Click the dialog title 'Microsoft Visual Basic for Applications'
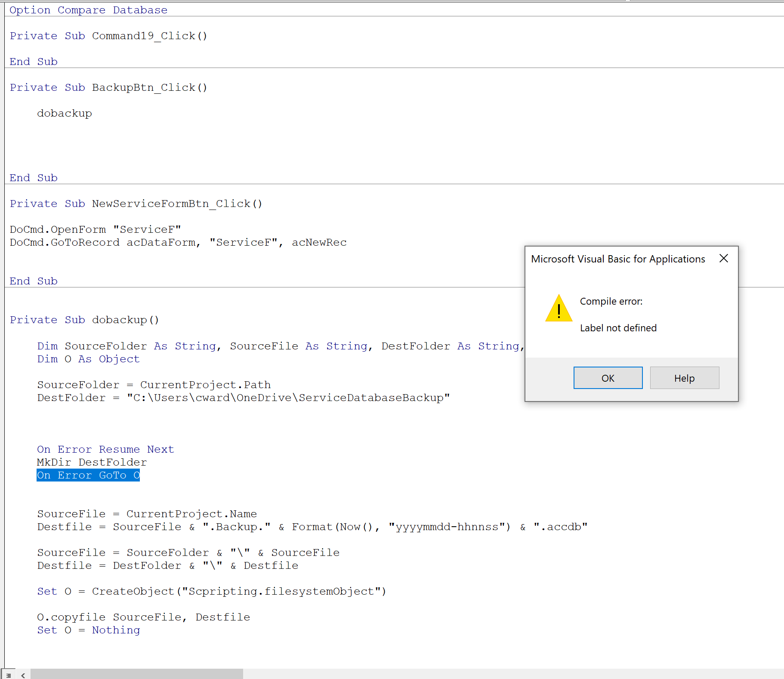This screenshot has height=679, width=784. [x=617, y=259]
